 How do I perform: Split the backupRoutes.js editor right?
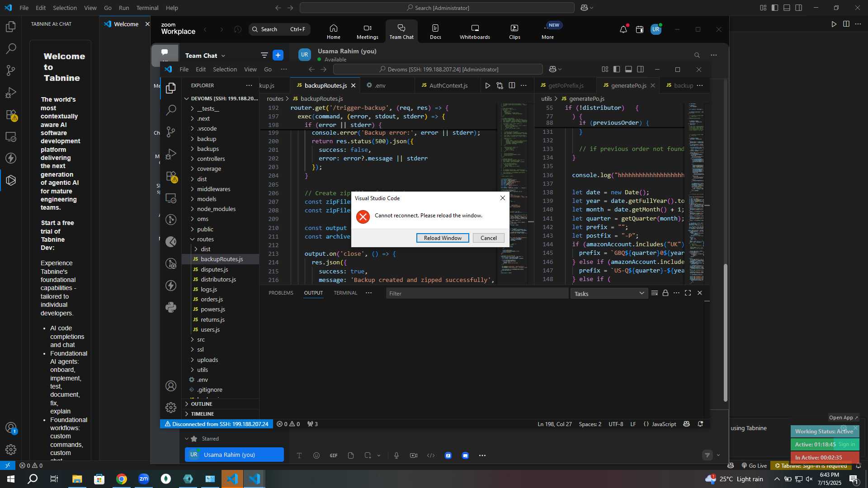point(512,85)
